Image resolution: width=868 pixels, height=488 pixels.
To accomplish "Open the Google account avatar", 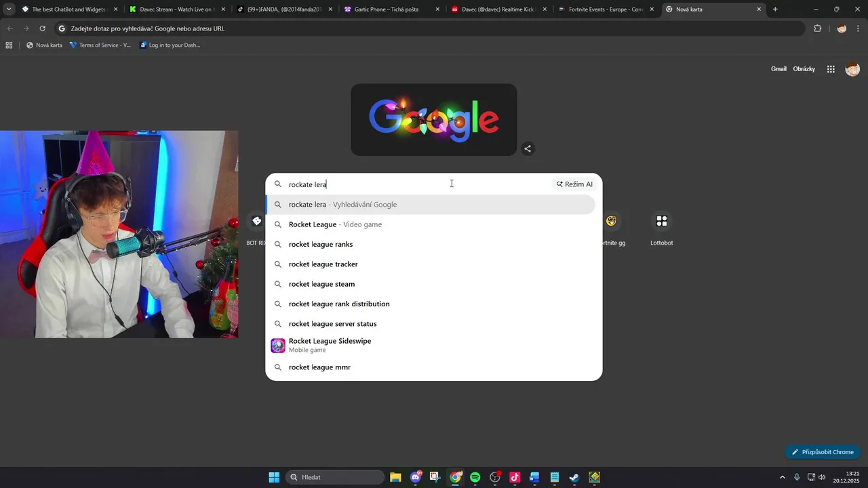I will pyautogui.click(x=852, y=69).
